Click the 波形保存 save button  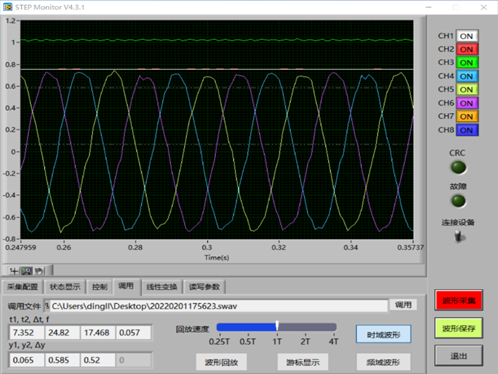click(x=458, y=329)
